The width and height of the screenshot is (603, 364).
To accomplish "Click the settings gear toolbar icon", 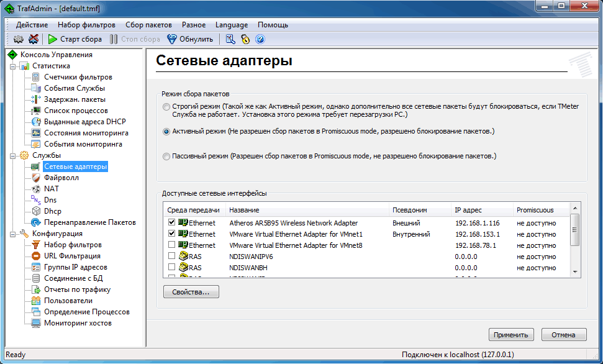I will (19, 39).
